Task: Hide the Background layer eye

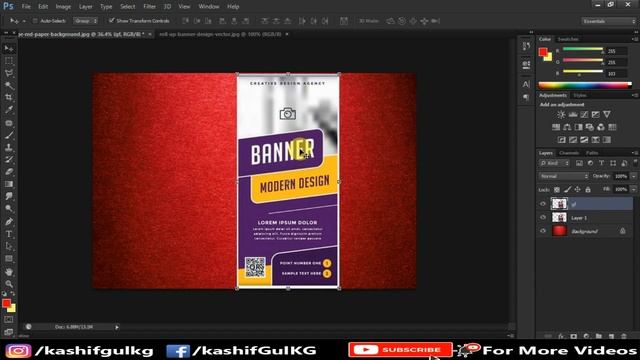Action: click(x=543, y=231)
